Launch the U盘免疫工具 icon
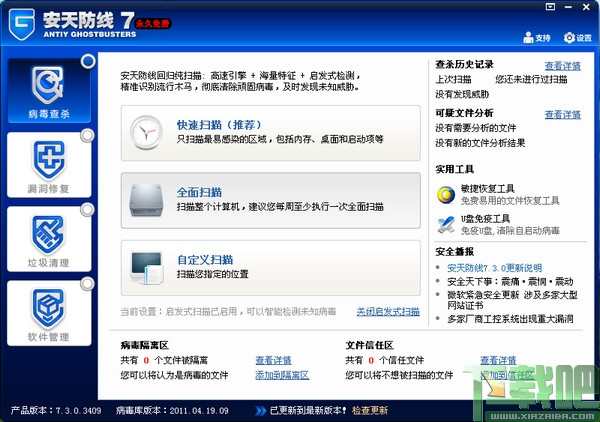Viewport: 600px width, 422px height. 446,224
